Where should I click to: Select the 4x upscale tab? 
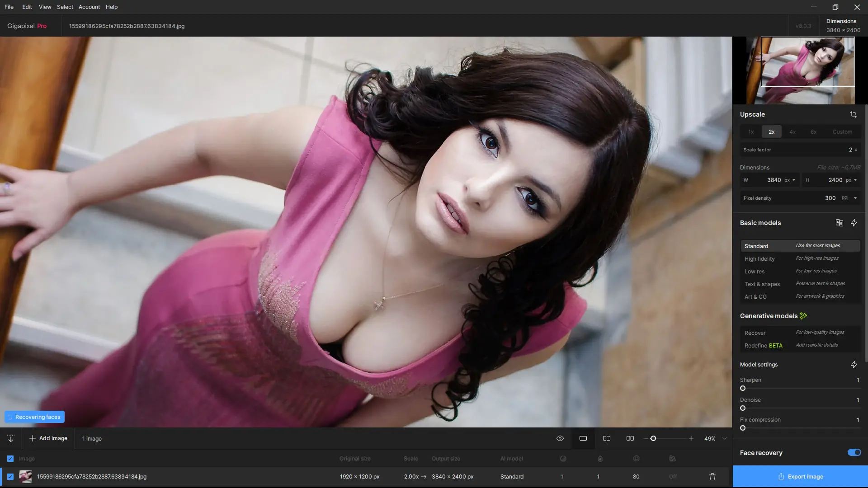792,132
